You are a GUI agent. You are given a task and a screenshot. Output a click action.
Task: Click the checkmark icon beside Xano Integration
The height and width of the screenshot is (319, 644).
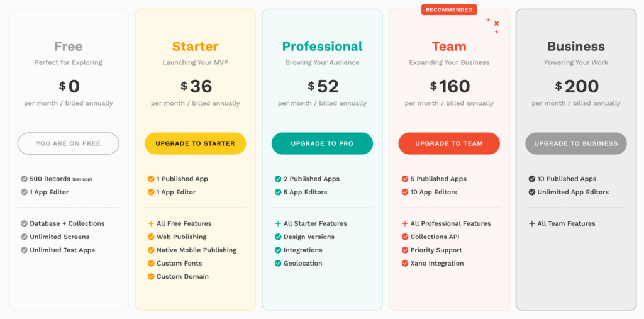pos(405,263)
